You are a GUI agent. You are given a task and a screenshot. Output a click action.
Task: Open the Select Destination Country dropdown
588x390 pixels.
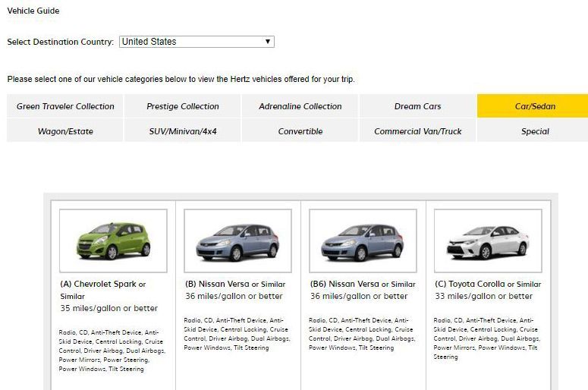click(197, 42)
